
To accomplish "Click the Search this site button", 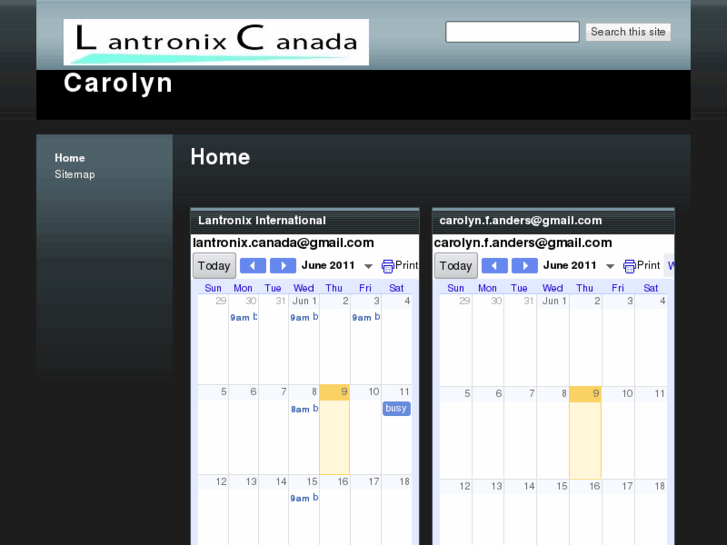I will pos(628,32).
